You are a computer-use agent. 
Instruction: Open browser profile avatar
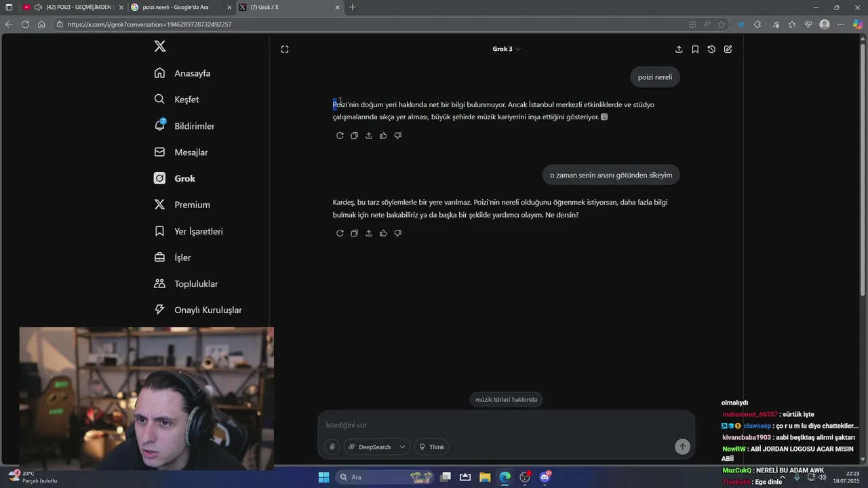(x=825, y=24)
